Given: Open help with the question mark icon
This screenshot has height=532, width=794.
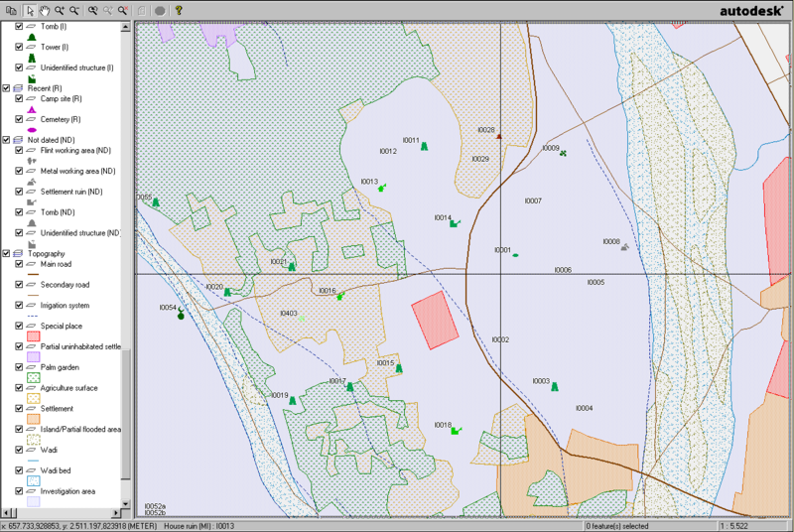Looking at the screenshot, I should coord(179,10).
